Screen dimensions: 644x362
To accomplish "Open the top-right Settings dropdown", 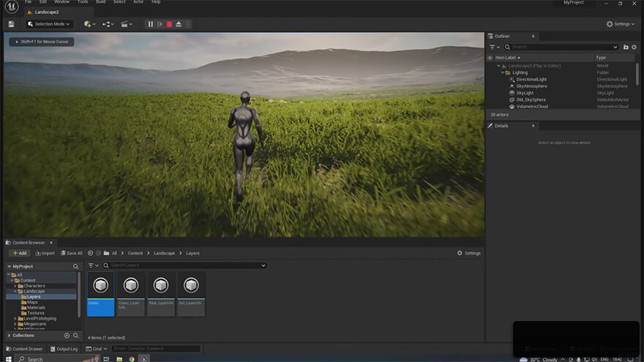I will (620, 24).
